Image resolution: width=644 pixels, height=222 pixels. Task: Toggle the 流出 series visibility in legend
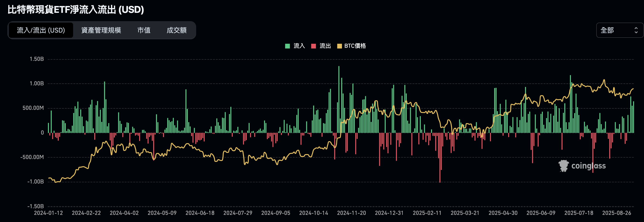(x=322, y=46)
